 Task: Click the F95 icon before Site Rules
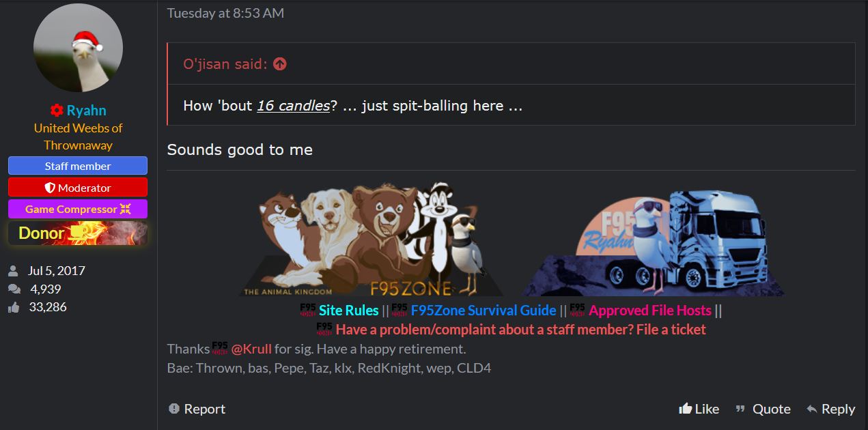click(x=308, y=309)
